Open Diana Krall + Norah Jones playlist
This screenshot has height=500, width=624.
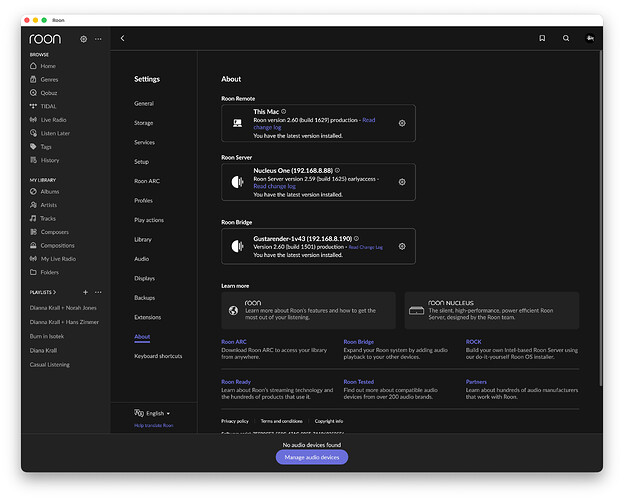pyautogui.click(x=63, y=308)
